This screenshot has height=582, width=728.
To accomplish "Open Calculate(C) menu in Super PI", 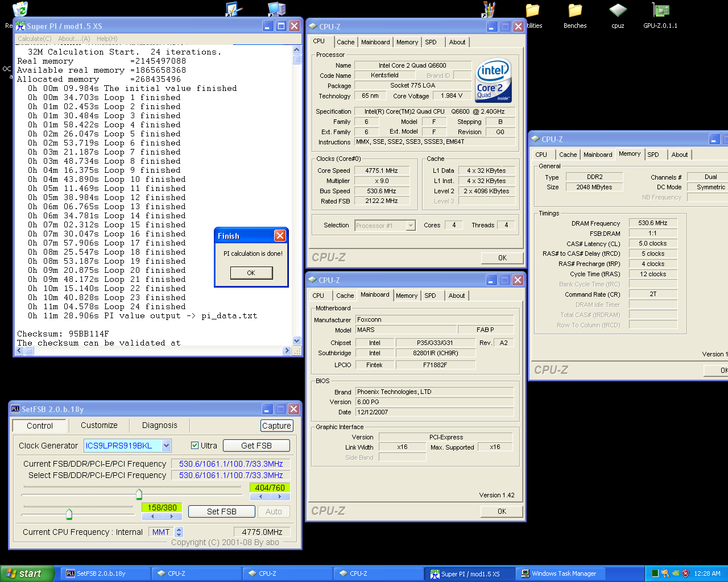I will 35,39.
